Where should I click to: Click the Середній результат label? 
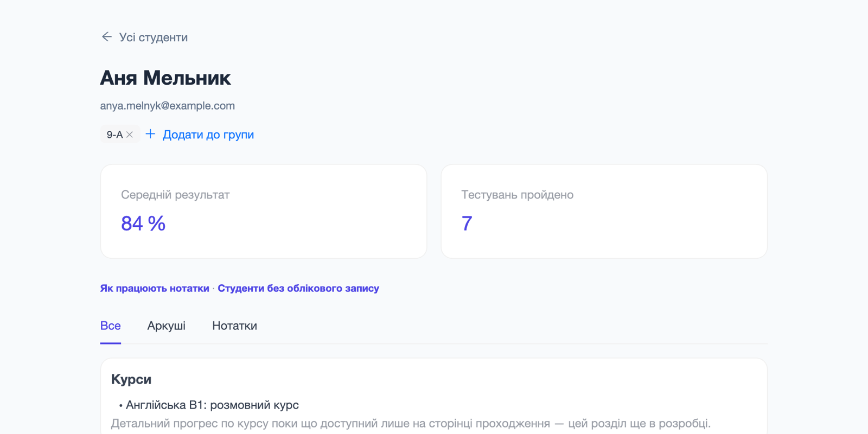pyautogui.click(x=175, y=195)
